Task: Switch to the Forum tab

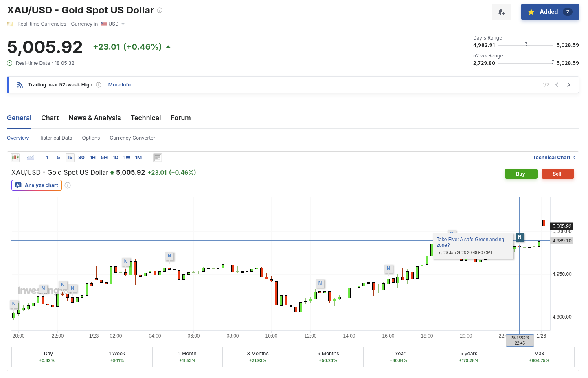Action: point(181,118)
